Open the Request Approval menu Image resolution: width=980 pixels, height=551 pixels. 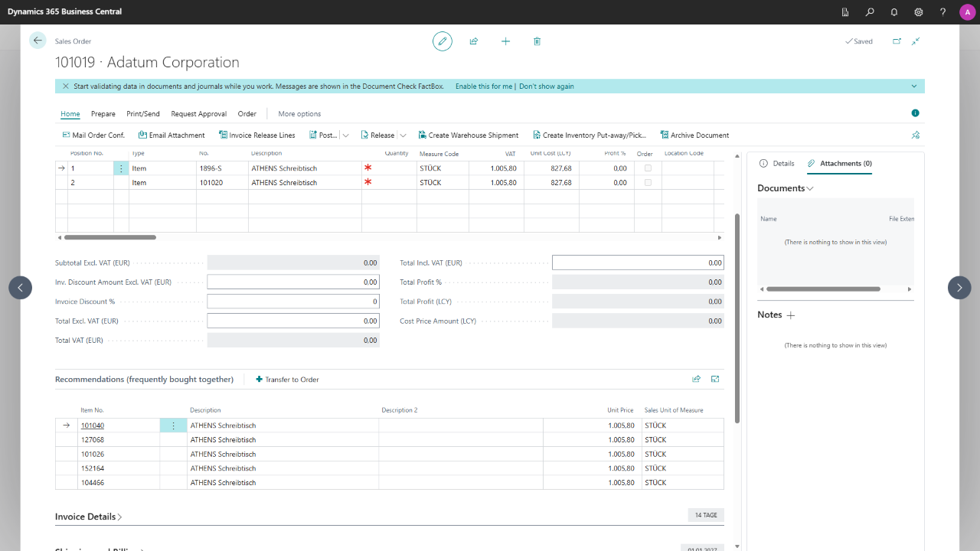199,114
